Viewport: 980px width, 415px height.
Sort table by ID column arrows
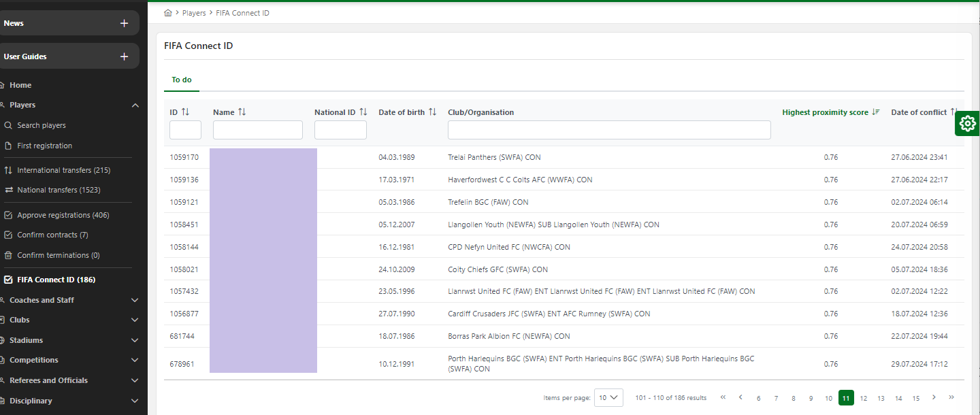(185, 112)
